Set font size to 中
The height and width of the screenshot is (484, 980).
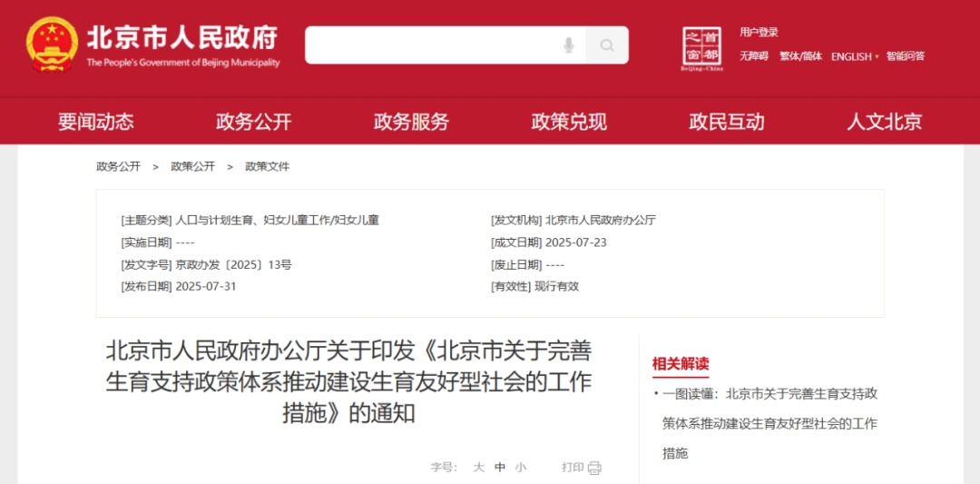tap(500, 467)
